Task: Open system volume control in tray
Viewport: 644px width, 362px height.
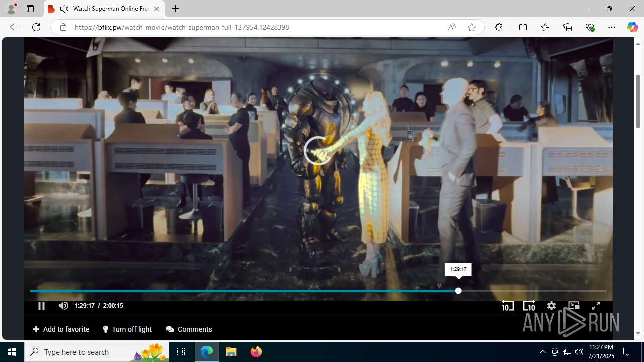Action: click(x=579, y=352)
